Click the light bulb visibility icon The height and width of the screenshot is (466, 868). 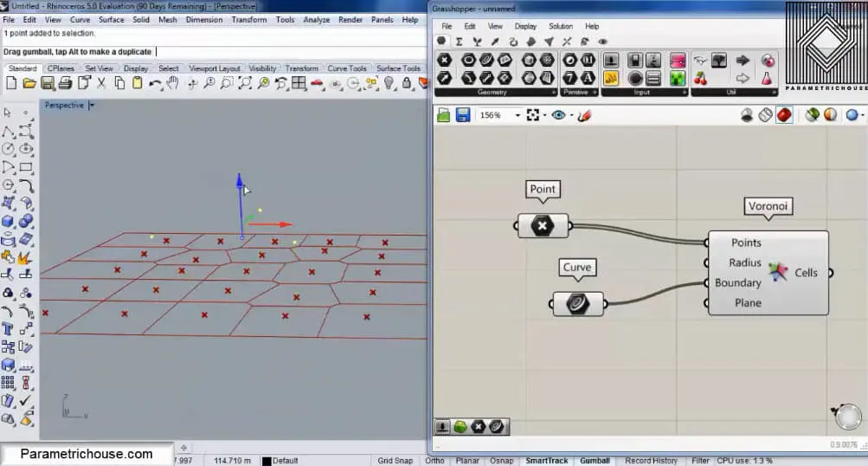pos(389,84)
